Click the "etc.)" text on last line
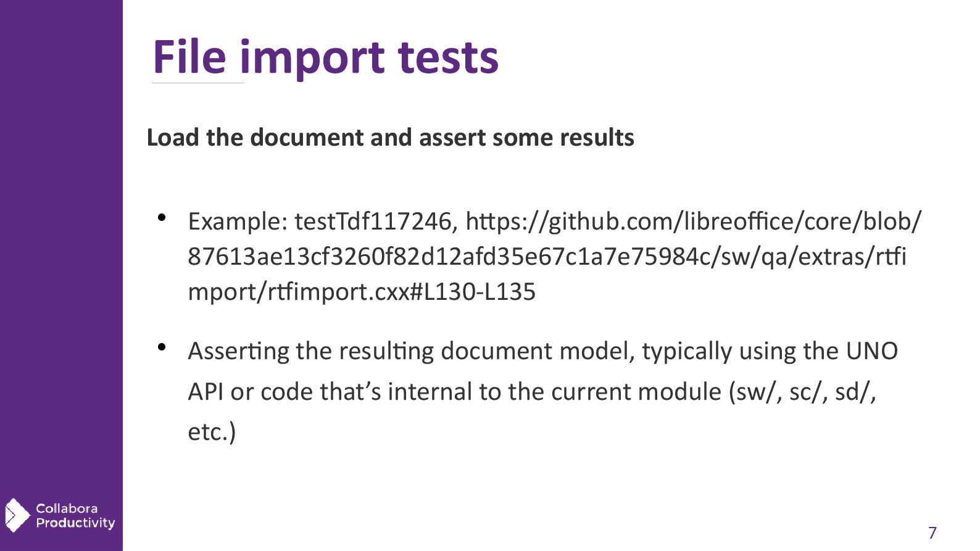980x551 pixels. click(x=212, y=432)
